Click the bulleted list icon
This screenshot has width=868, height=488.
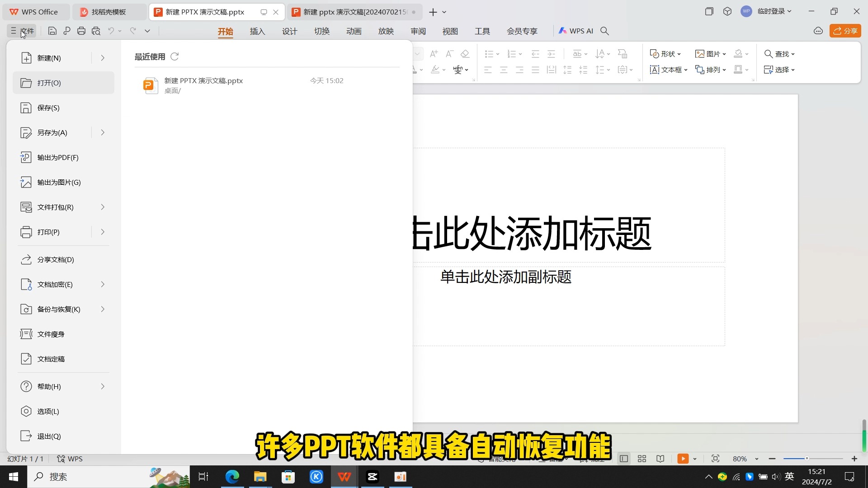coord(489,54)
